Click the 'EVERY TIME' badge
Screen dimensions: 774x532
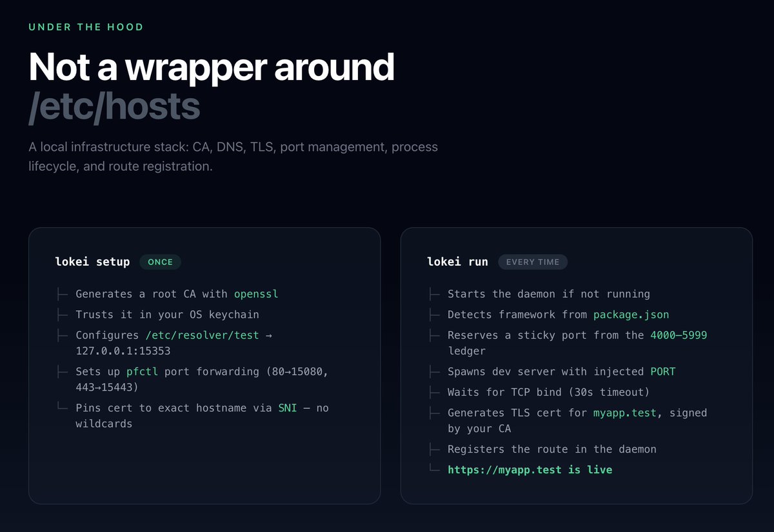[533, 262]
